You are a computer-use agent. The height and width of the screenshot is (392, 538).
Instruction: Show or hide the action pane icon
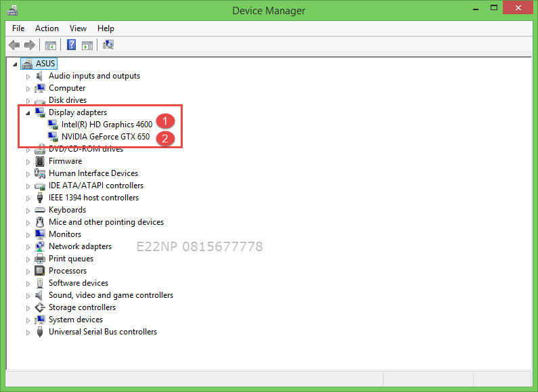[87, 45]
